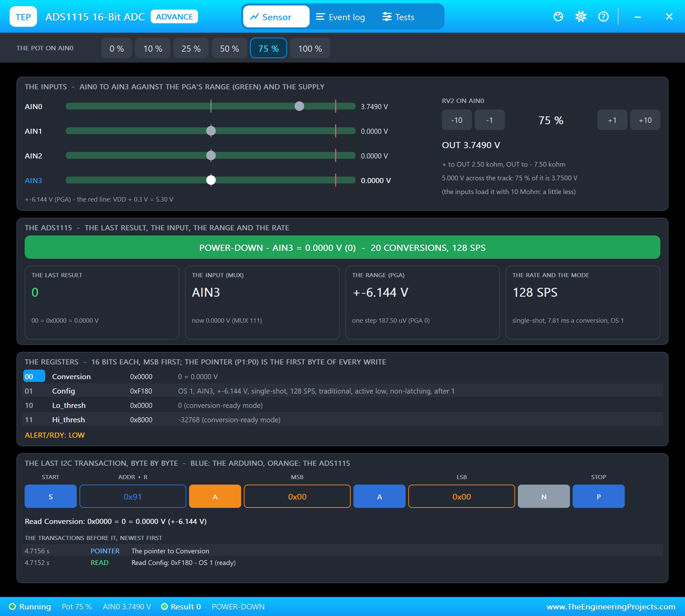The image size is (685, 616).
Task: Select the Config register row 0xF180
Action: point(342,391)
